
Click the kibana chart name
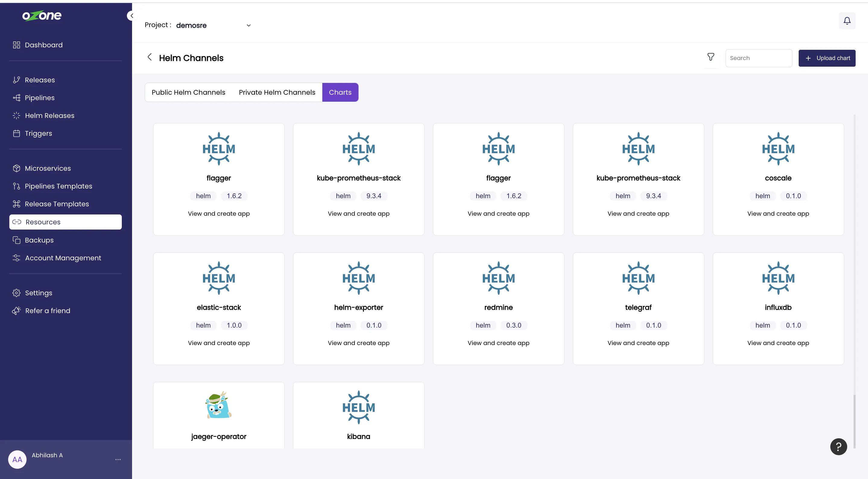point(358,437)
